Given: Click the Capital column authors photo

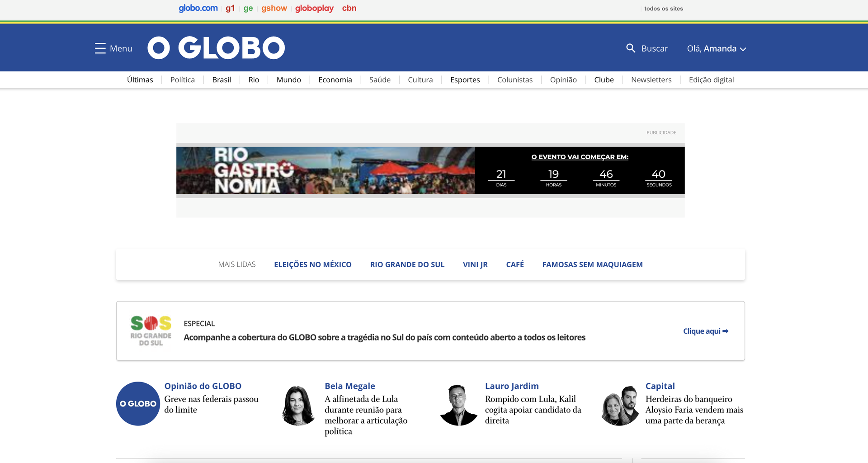Looking at the screenshot, I should pyautogui.click(x=619, y=405).
